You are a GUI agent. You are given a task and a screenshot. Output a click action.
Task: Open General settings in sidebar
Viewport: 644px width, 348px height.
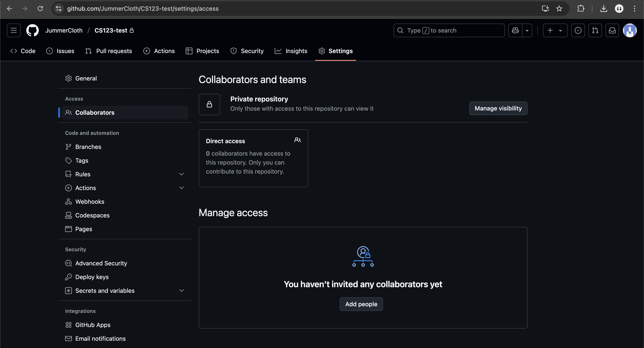(x=125, y=78)
